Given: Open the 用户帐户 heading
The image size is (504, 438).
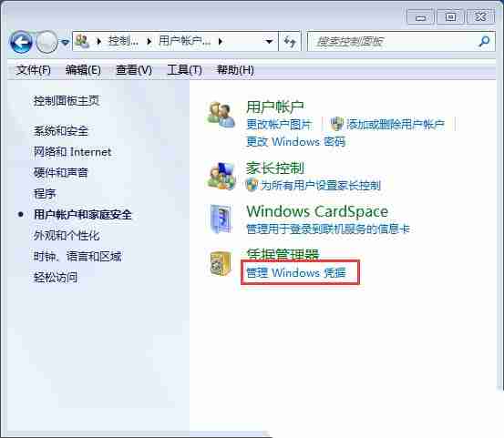Looking at the screenshot, I should pyautogui.click(x=275, y=107).
